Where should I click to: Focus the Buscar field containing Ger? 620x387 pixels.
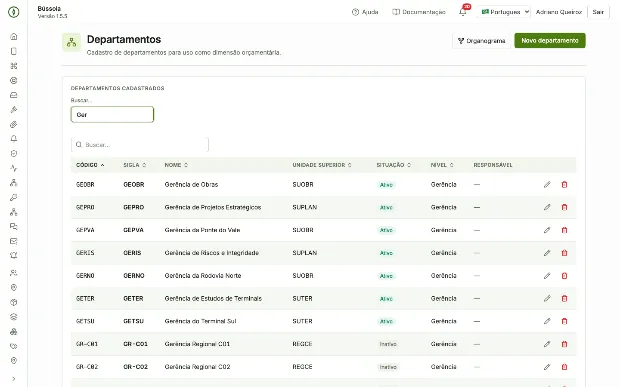pos(112,115)
